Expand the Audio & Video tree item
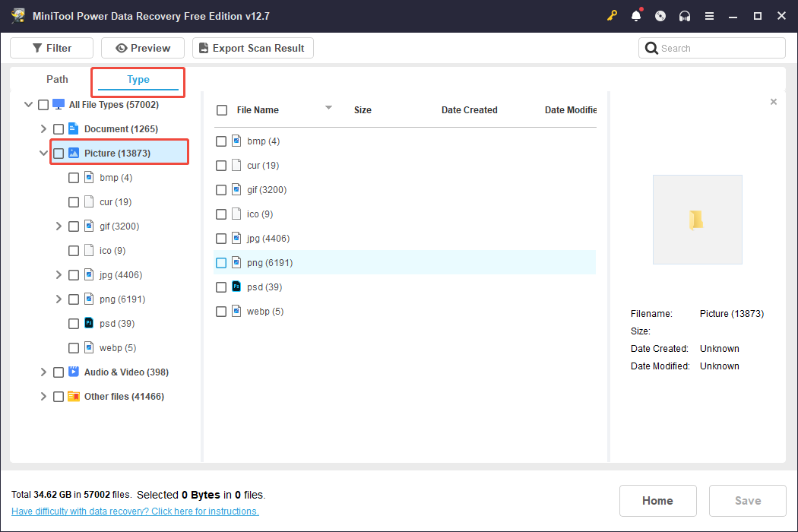This screenshot has width=798, height=532. click(x=43, y=372)
